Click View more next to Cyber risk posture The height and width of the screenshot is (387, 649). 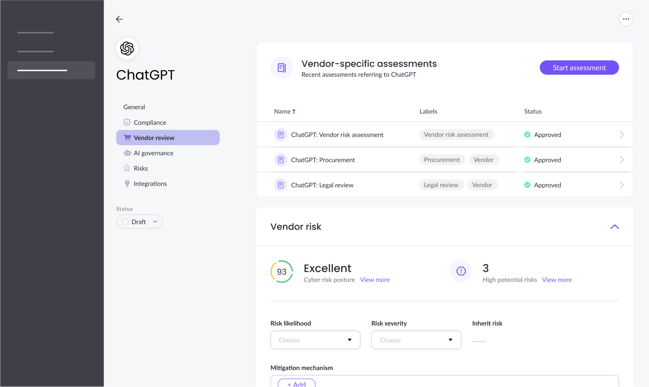coord(375,280)
